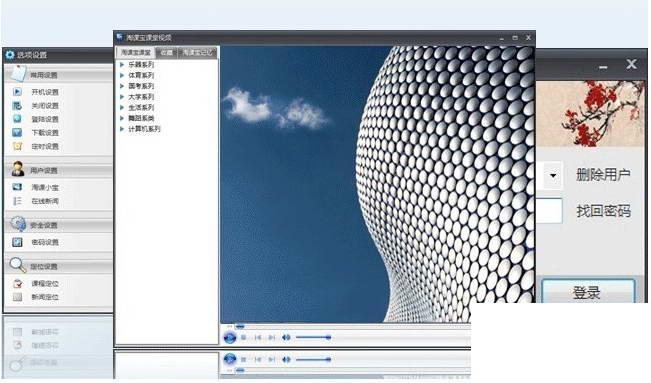Image resolution: width=651 pixels, height=383 pixels.
Task: Switch to the 设置 tab
Action: pyautogui.click(x=166, y=52)
